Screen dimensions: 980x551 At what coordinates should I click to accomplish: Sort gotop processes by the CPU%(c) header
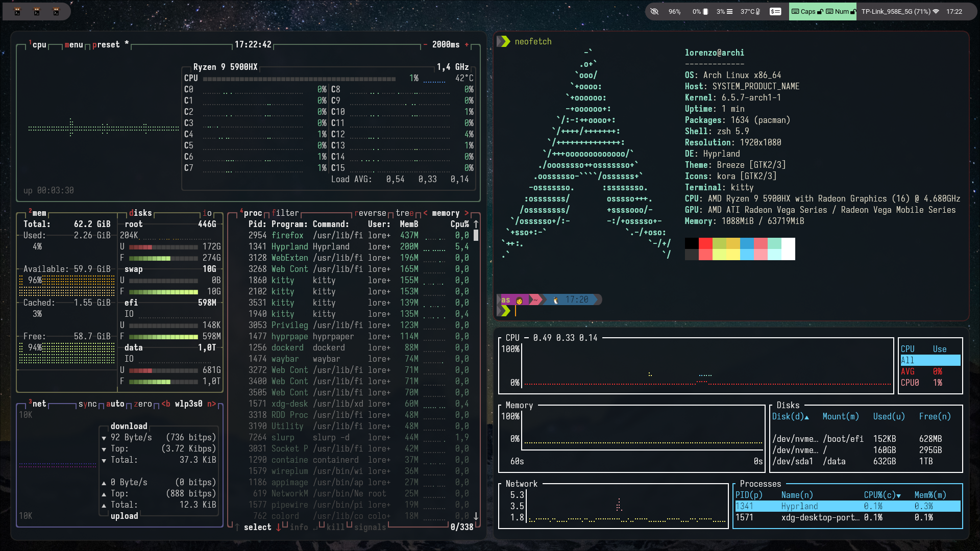pyautogui.click(x=882, y=495)
